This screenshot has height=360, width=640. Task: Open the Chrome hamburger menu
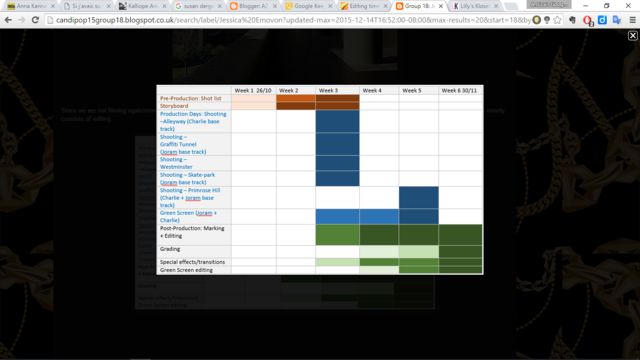pos(632,20)
